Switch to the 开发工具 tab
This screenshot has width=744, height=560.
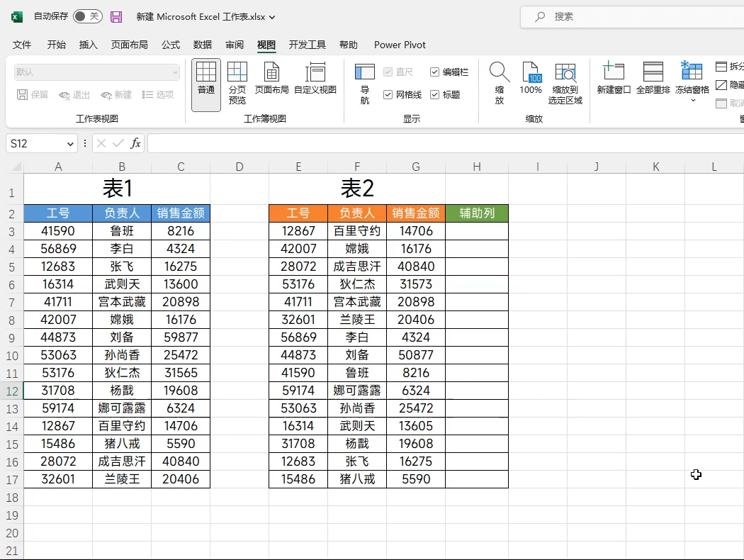pos(308,45)
